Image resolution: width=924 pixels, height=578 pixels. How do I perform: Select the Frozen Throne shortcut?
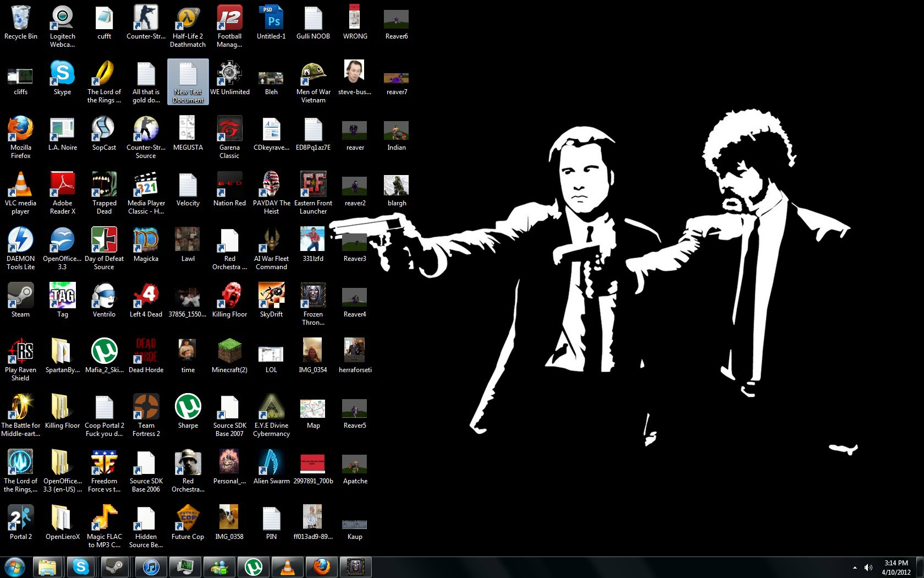click(x=313, y=304)
